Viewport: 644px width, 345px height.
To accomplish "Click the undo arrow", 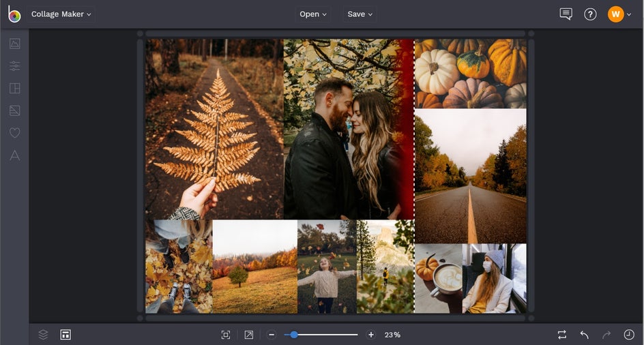I will (584, 335).
